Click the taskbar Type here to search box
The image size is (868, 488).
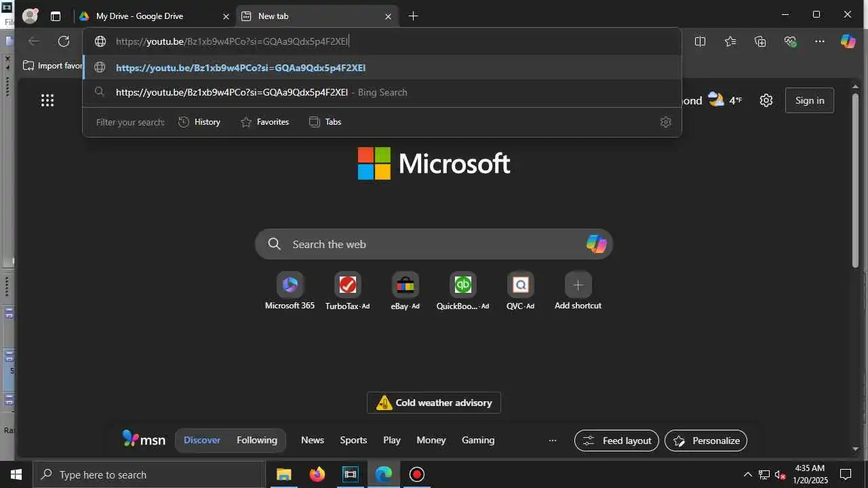tap(149, 474)
